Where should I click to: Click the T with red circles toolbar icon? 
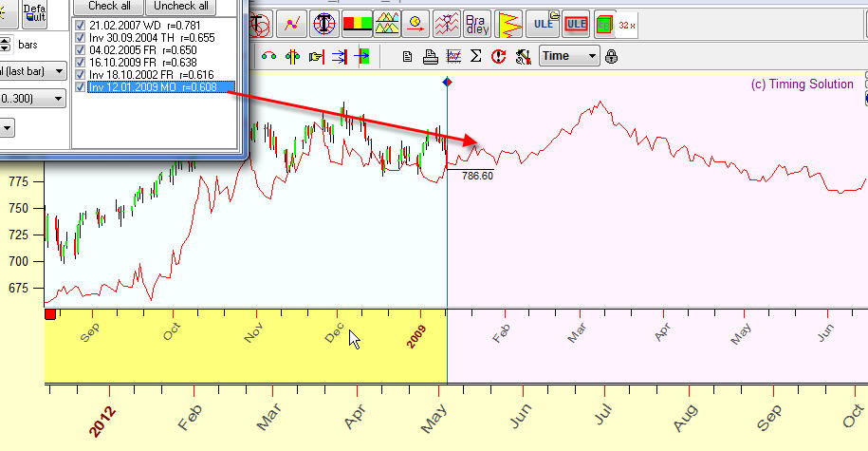(260, 25)
